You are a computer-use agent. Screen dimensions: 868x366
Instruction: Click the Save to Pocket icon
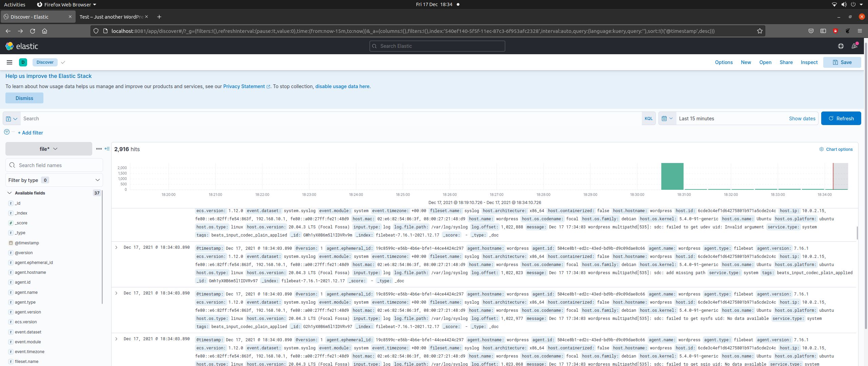(811, 31)
